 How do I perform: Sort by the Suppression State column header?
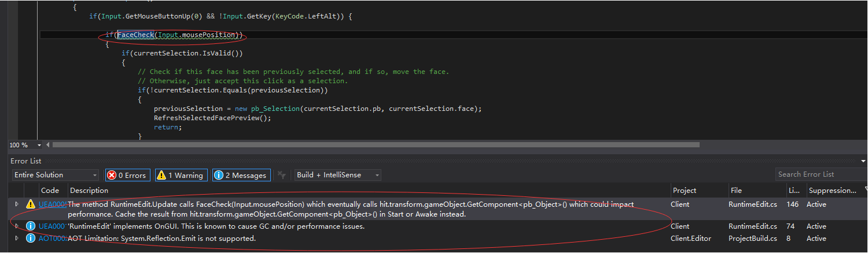832,190
